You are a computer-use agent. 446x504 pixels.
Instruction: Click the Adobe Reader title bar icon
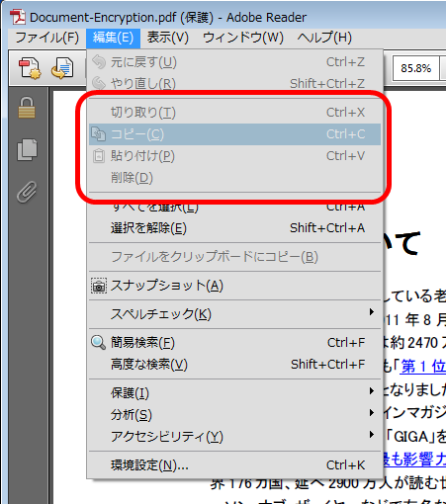click(x=18, y=17)
